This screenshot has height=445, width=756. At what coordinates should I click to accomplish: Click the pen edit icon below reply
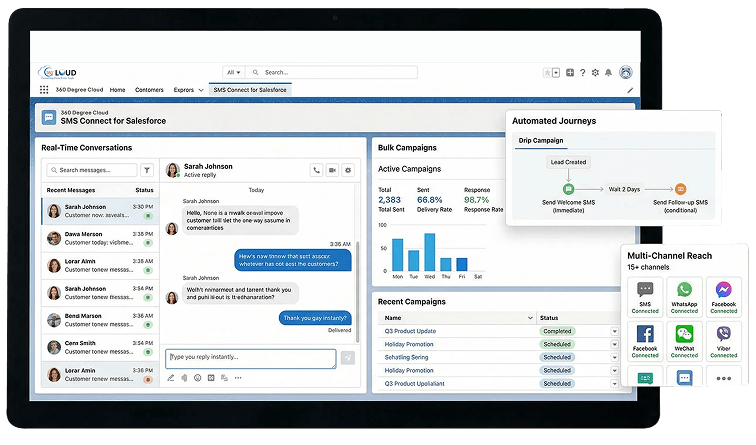coord(171,378)
